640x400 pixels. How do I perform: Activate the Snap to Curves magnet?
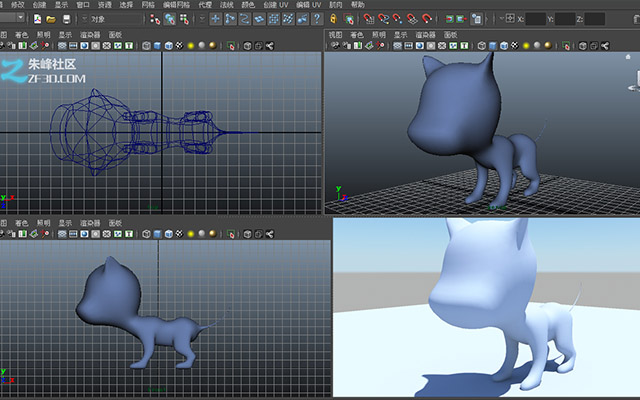click(383, 19)
